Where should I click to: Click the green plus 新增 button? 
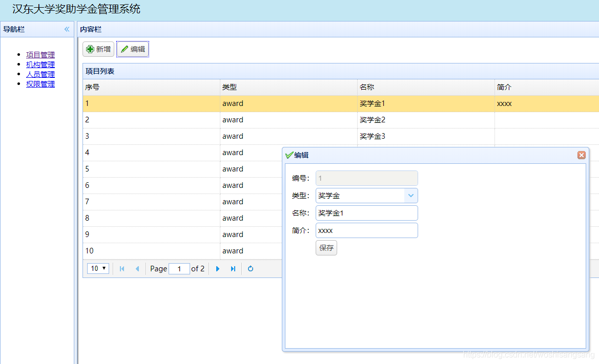coord(98,49)
